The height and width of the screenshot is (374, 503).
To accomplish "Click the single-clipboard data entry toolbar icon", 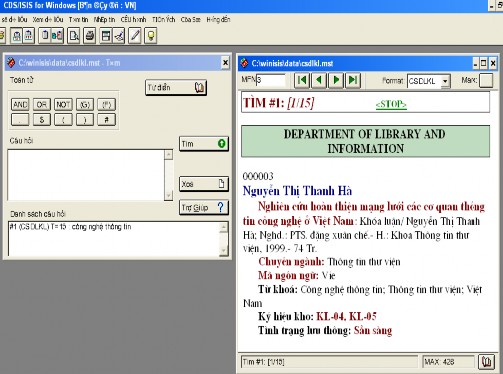I will 45,36.
